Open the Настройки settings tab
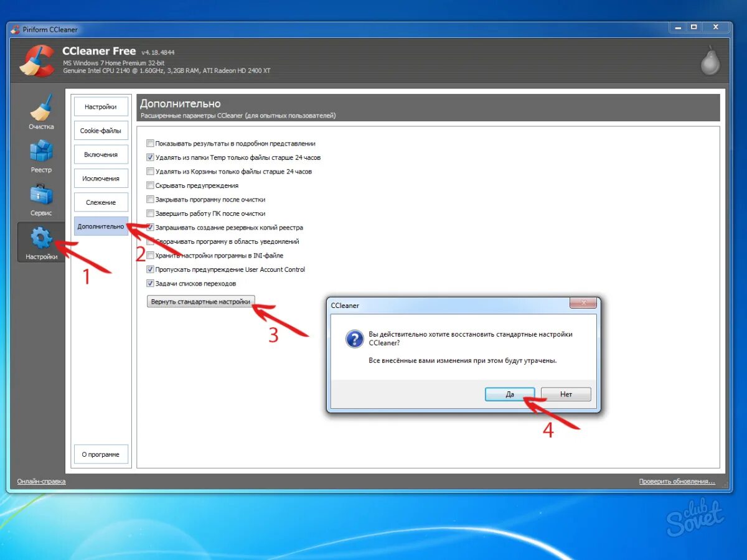 pos(101,106)
